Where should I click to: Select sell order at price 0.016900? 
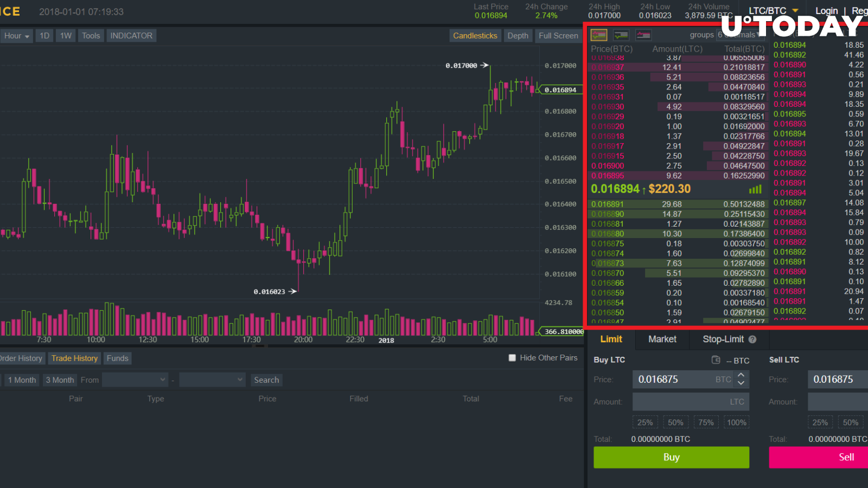coord(678,166)
